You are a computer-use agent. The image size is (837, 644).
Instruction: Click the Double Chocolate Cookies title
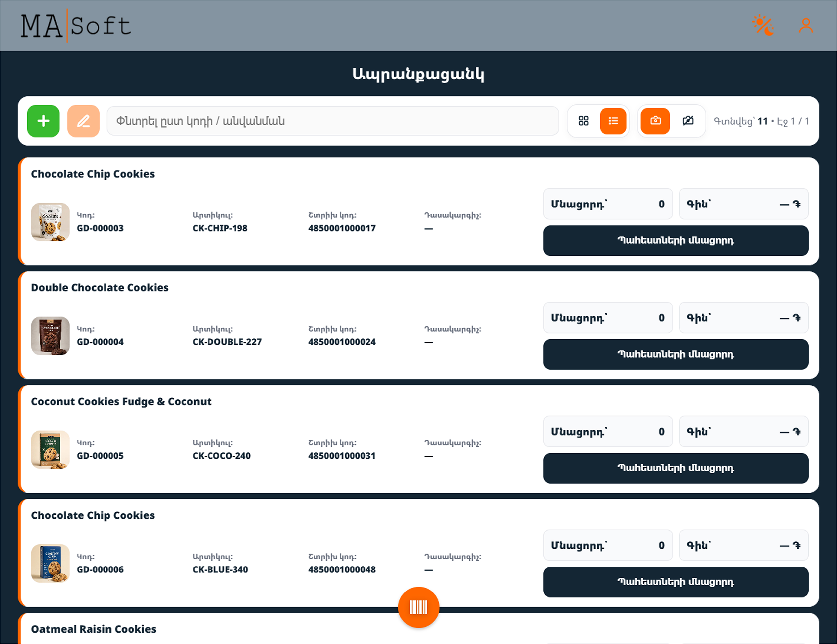[100, 288]
